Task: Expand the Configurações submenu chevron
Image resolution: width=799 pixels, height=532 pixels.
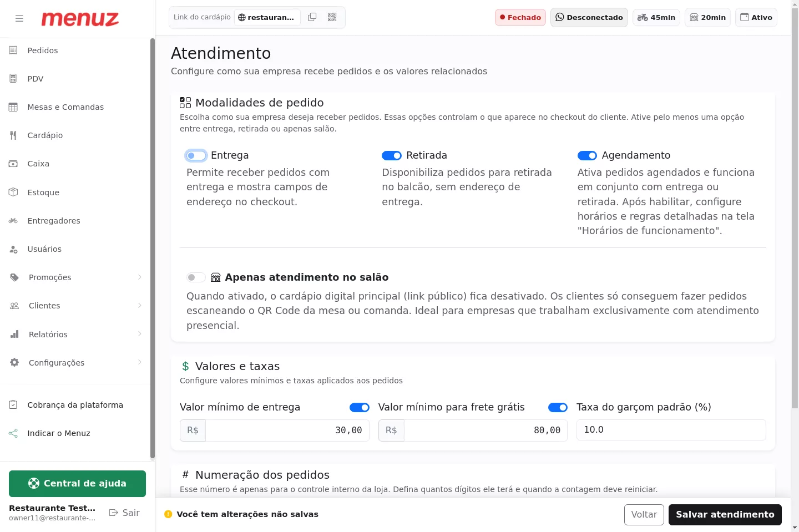Action: (x=140, y=362)
